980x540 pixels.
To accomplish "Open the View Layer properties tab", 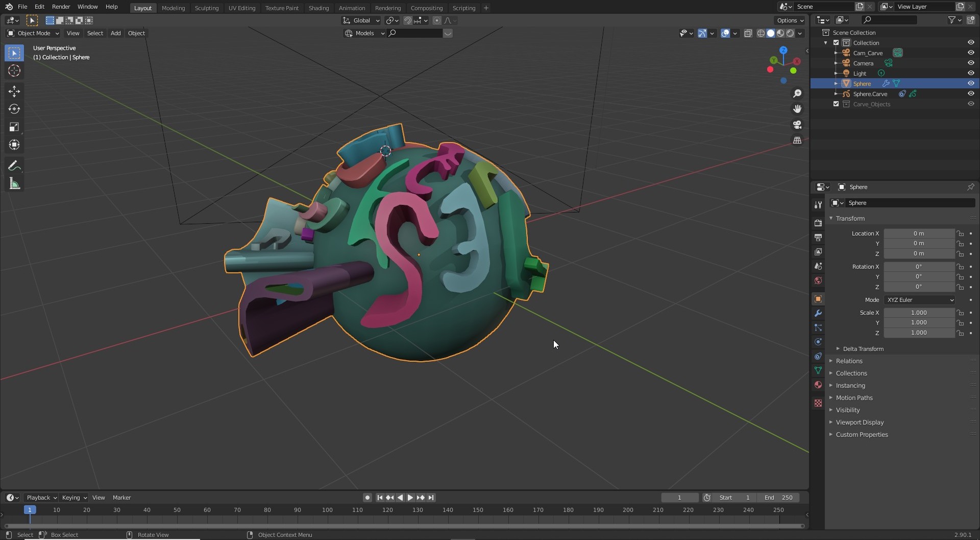I will coord(818,252).
